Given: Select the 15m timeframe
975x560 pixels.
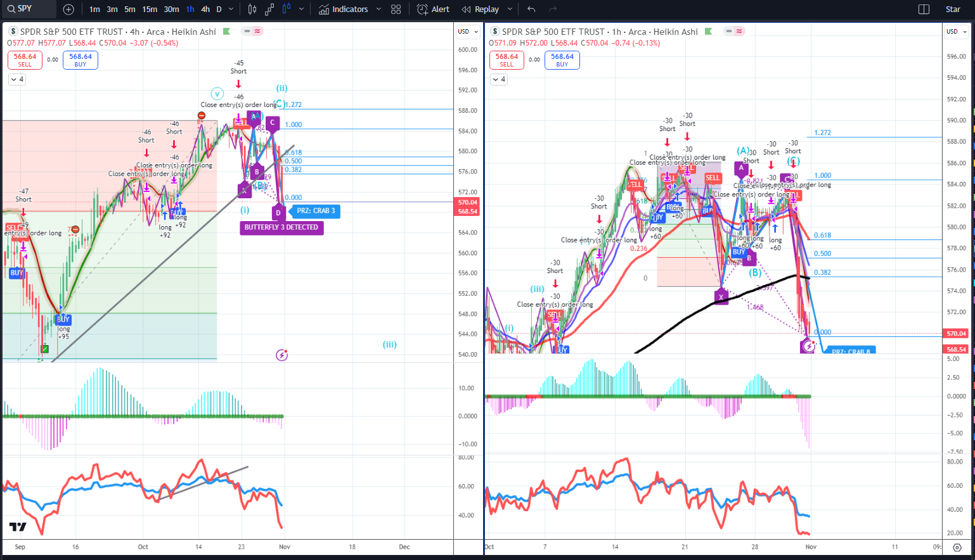Looking at the screenshot, I should coord(150,10).
